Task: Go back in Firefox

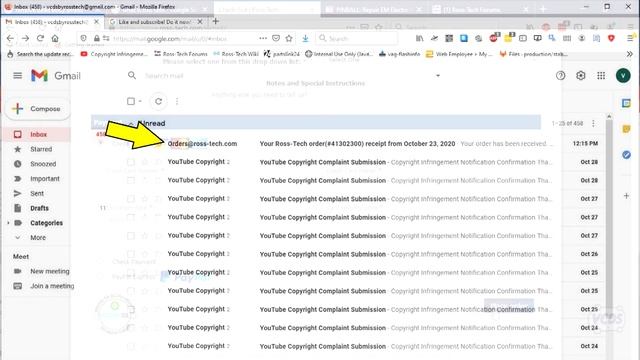Action: 10,38
